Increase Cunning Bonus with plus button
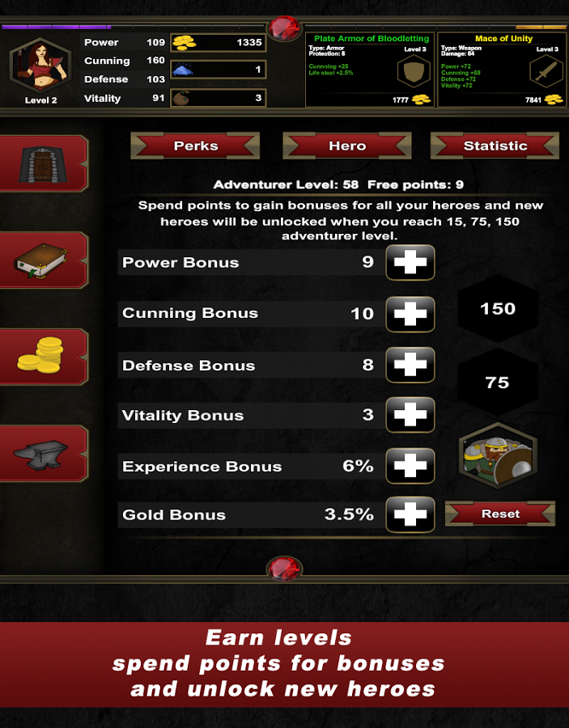The width and height of the screenshot is (569, 728). click(x=410, y=315)
